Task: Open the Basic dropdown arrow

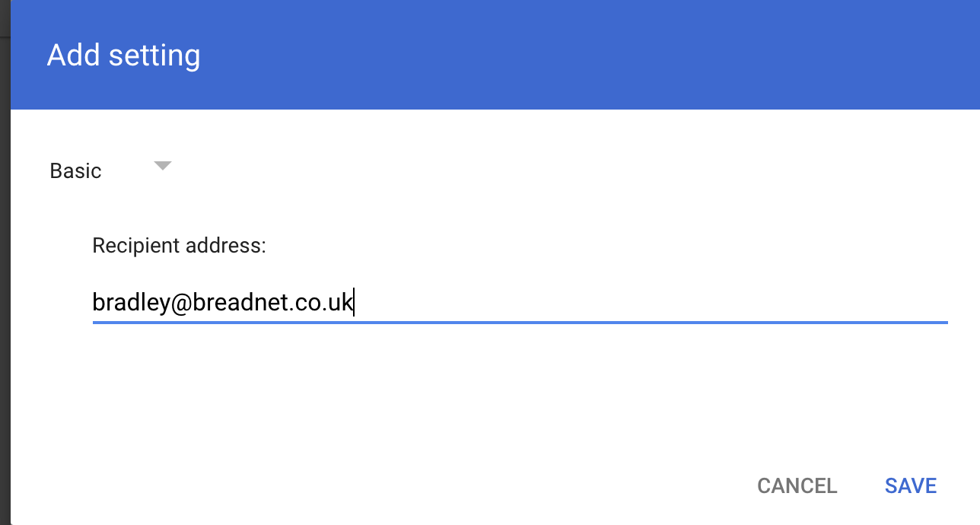Action: coord(162,165)
